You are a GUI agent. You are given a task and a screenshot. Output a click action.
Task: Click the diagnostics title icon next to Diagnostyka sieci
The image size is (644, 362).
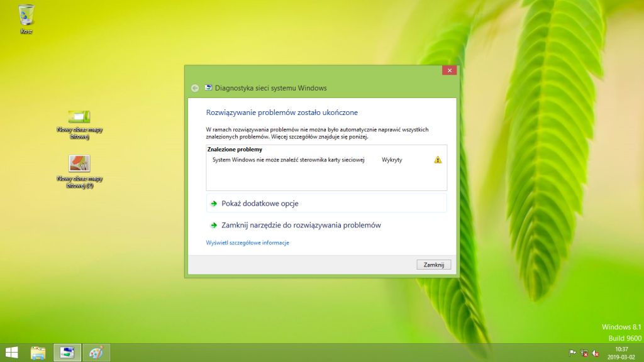(209, 88)
